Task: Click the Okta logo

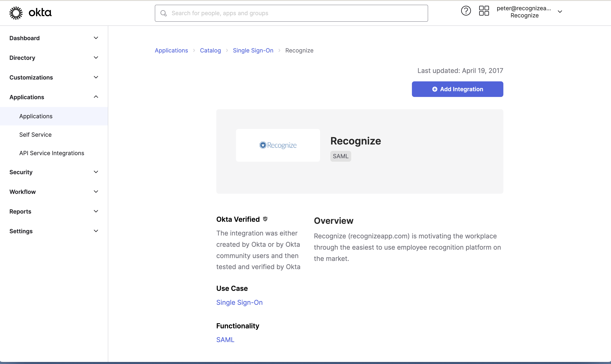Action: point(30,13)
